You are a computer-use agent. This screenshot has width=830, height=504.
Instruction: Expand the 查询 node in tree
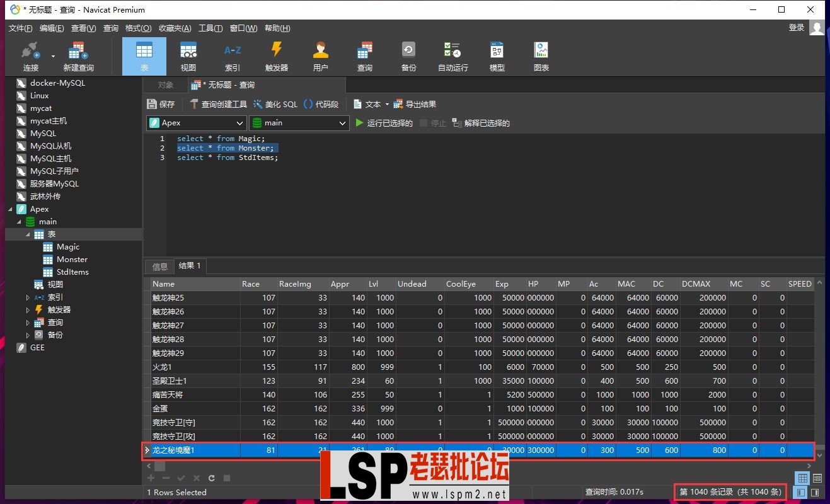(x=28, y=323)
